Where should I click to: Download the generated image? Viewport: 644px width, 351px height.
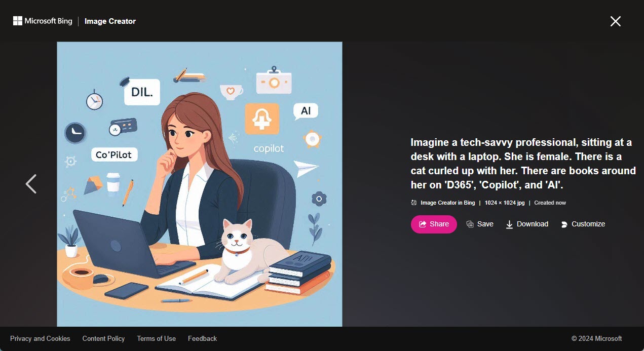click(x=527, y=224)
